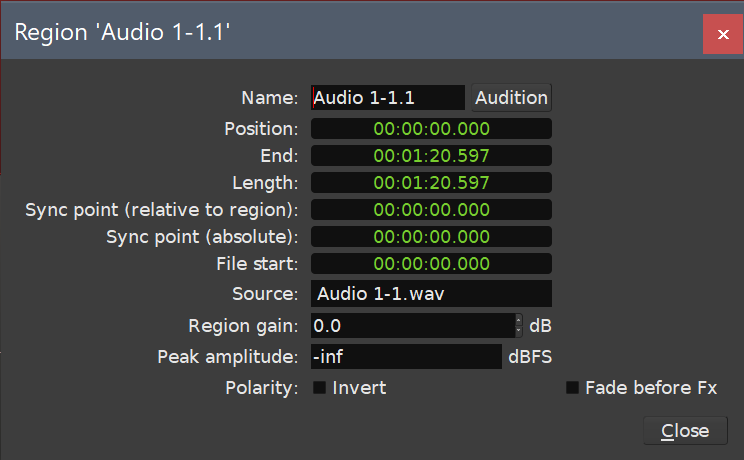Click into the Name text field

coord(387,97)
